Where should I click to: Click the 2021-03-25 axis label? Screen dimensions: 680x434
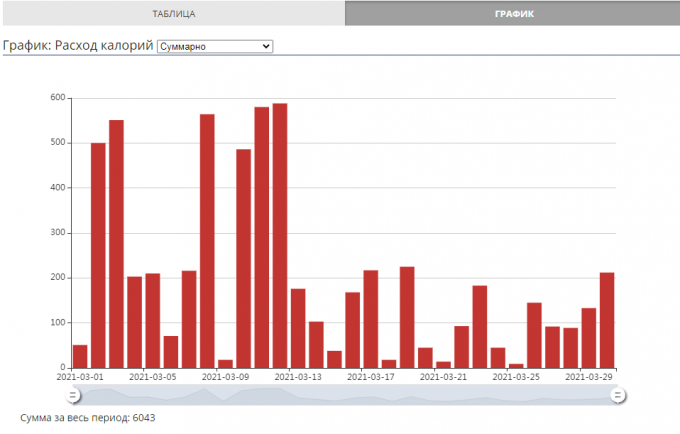516,377
